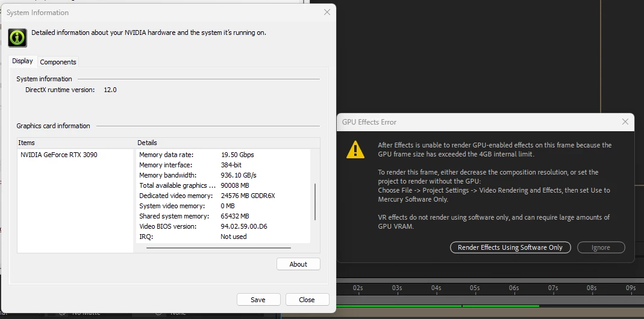Image resolution: width=644 pixels, height=319 pixels.
Task: Close the System Information window
Action: coord(327,12)
